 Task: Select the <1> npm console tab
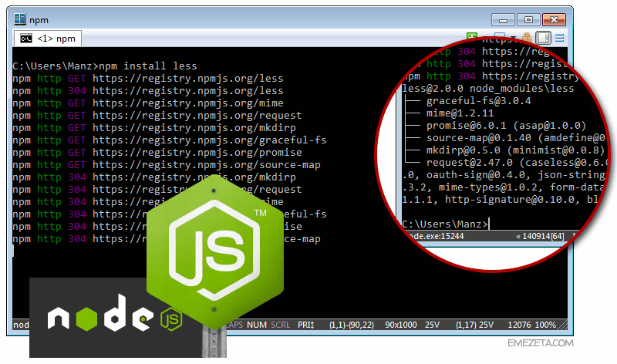click(48, 39)
